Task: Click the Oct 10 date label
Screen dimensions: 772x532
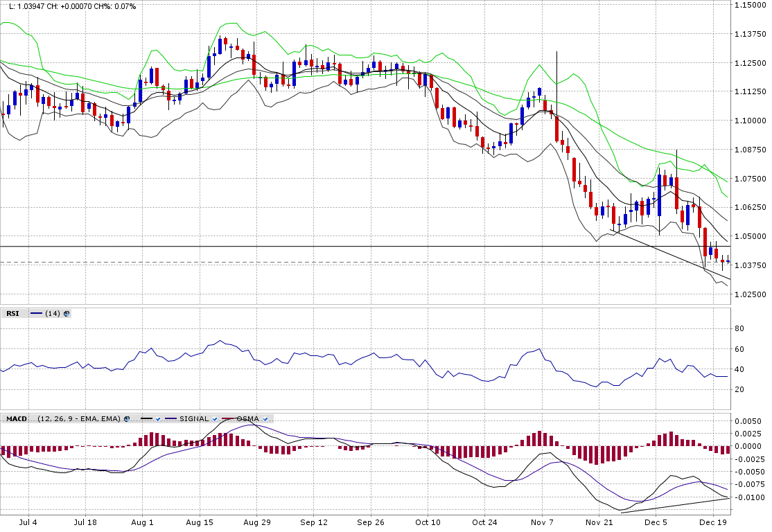Action: pos(428,522)
